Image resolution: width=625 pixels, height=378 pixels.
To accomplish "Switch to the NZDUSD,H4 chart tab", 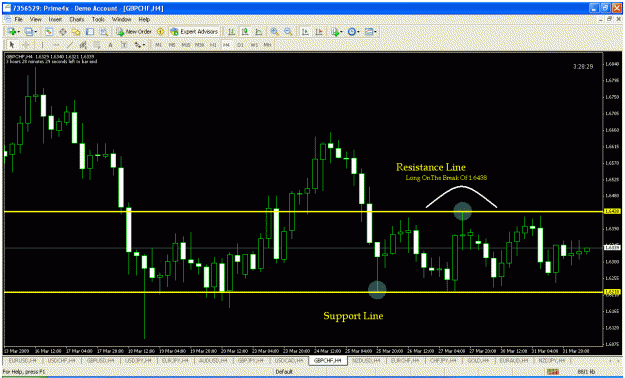I will click(x=366, y=360).
